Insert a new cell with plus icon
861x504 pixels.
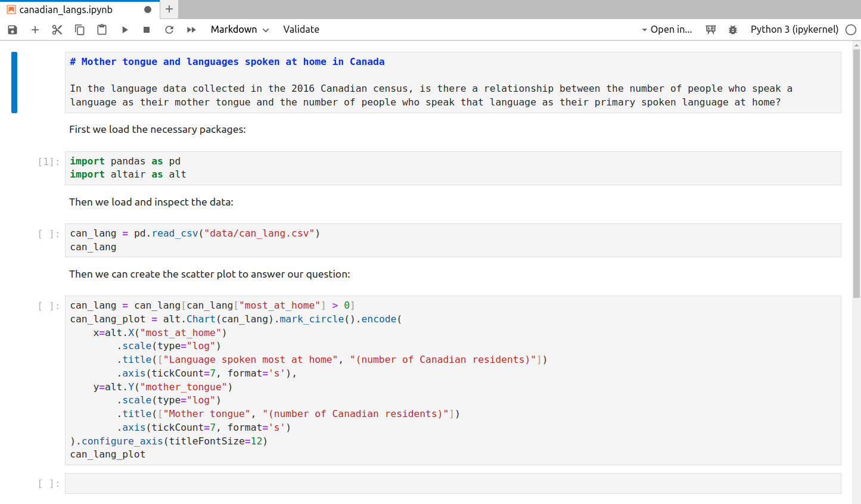click(x=35, y=30)
